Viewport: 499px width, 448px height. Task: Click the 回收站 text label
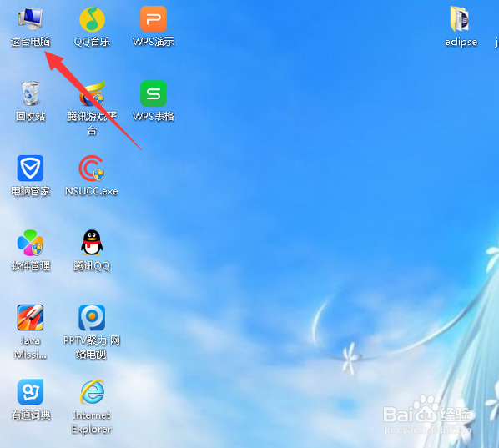click(31, 116)
